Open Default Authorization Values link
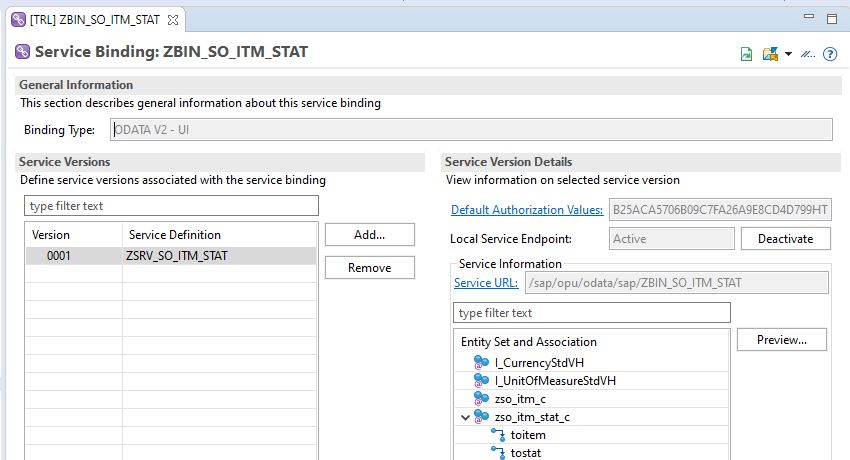This screenshot has height=460, width=850. [x=527, y=210]
